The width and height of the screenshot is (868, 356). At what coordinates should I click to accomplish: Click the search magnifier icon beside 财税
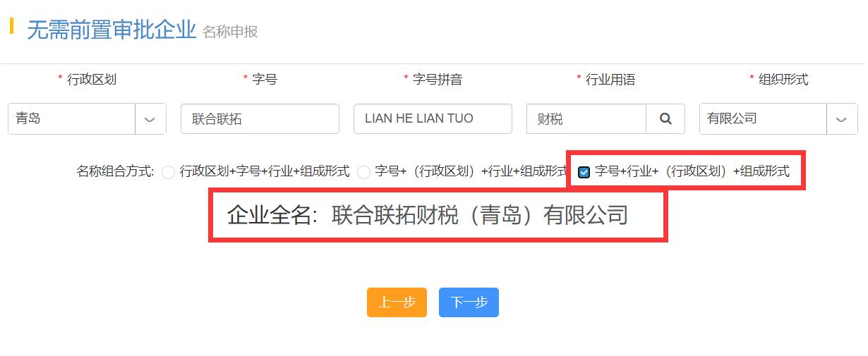click(665, 119)
